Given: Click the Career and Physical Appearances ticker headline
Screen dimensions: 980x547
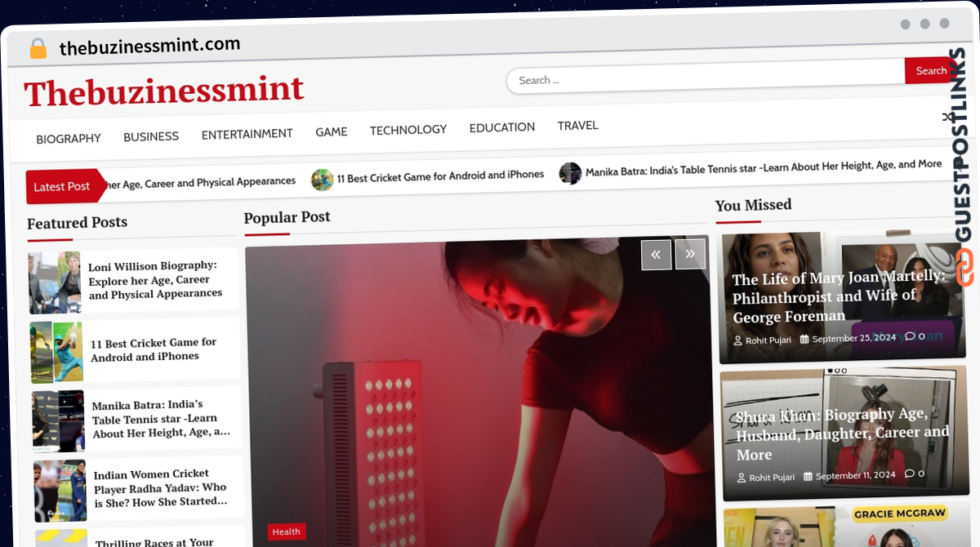Looking at the screenshot, I should pyautogui.click(x=201, y=183).
